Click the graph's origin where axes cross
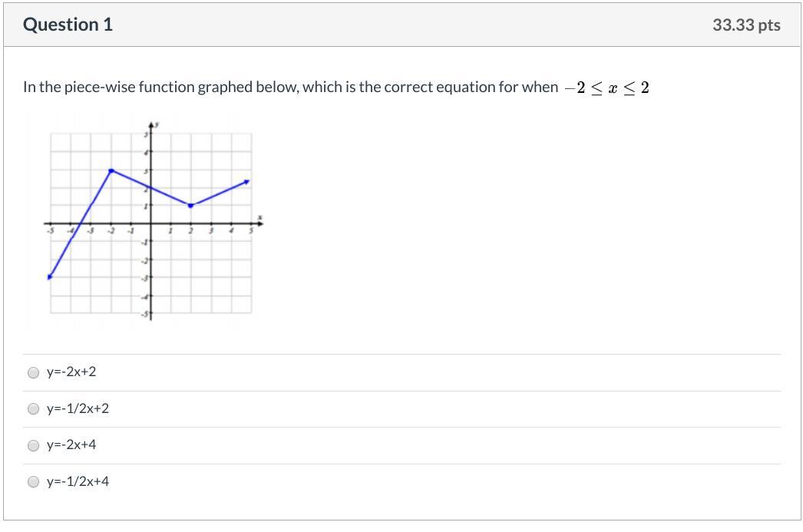 pos(150,223)
